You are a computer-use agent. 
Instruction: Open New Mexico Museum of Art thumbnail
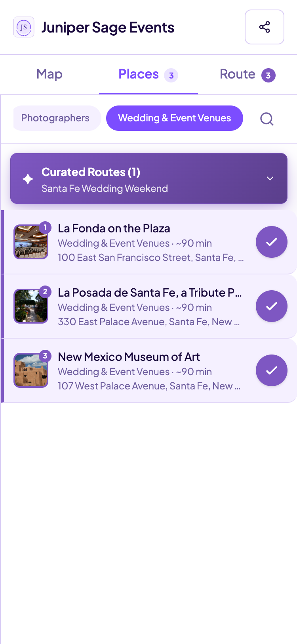coord(31,370)
